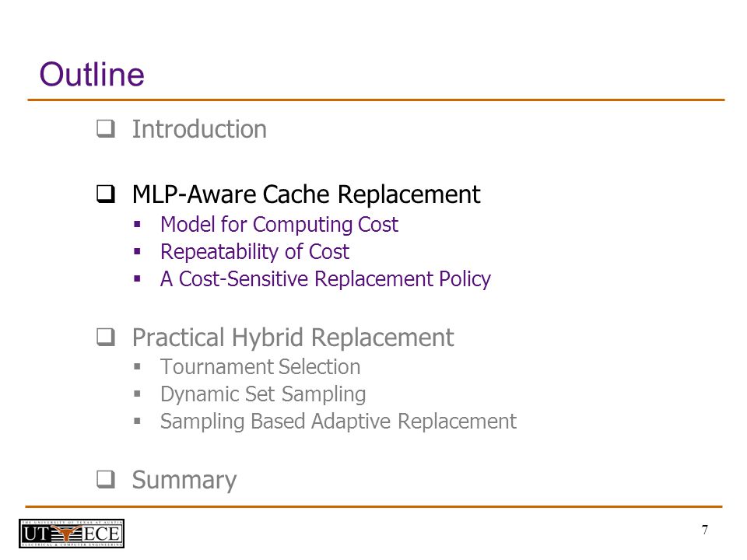Select the Introduction heading text
This screenshot has width=747, height=560.
[x=199, y=129]
